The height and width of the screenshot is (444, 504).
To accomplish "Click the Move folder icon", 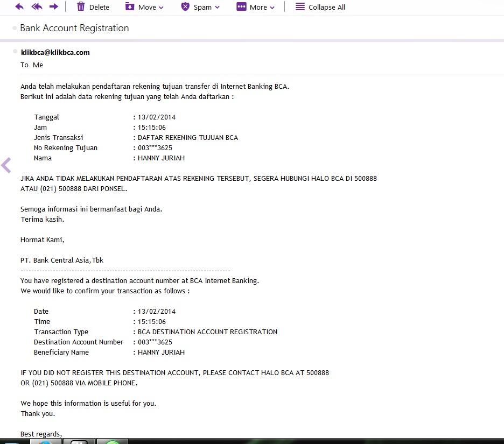I will point(130,6).
